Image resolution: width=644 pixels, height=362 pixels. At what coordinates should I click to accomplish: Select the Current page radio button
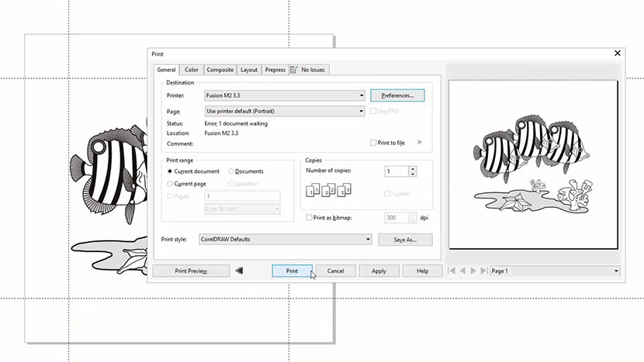pos(171,184)
